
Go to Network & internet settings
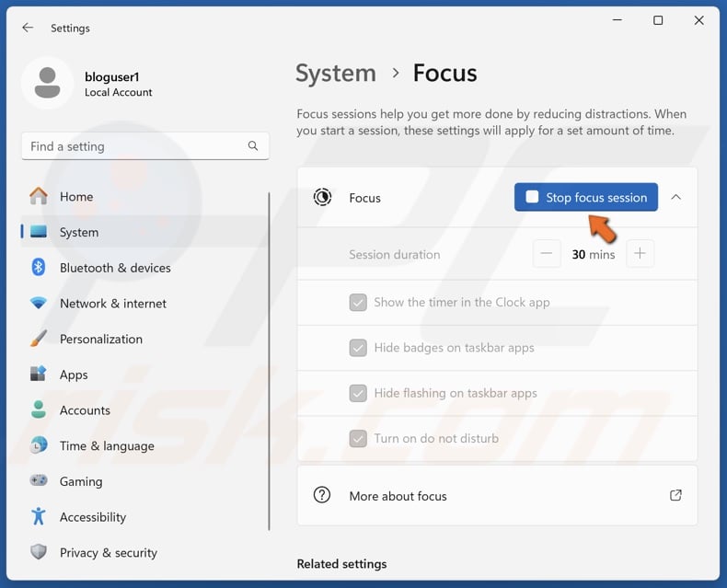[144, 304]
